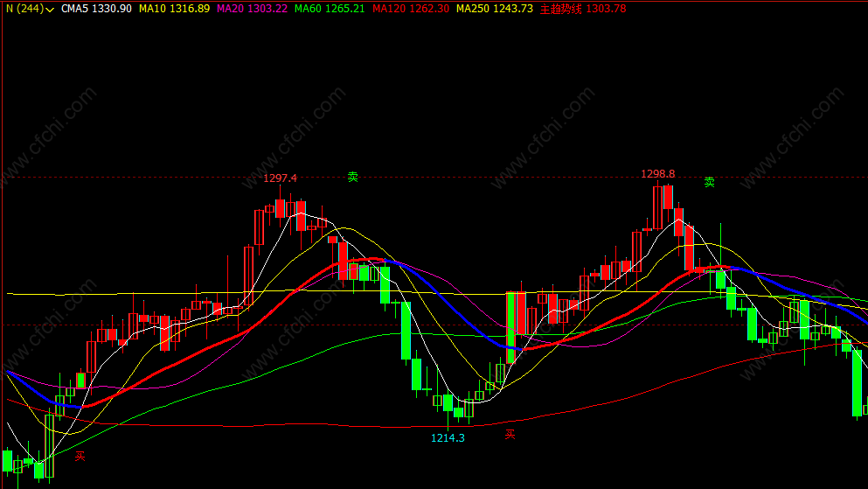The image size is (868, 489).
Task: Click the N (244) indicator name
Action: (x=24, y=9)
